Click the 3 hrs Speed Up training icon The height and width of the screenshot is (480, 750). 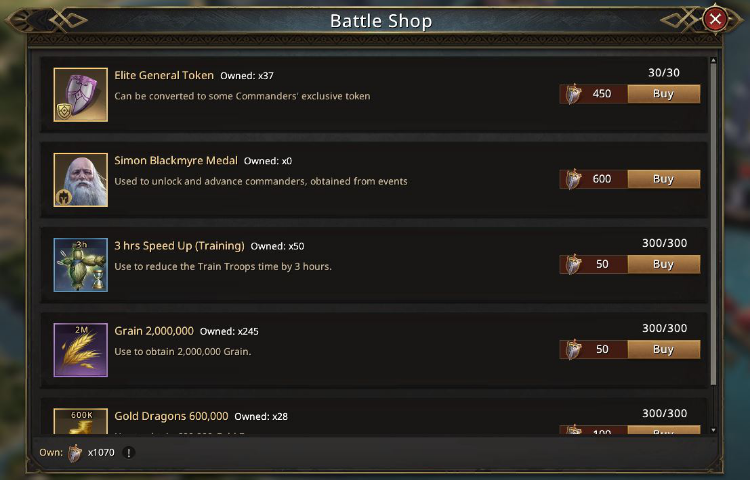(x=80, y=265)
